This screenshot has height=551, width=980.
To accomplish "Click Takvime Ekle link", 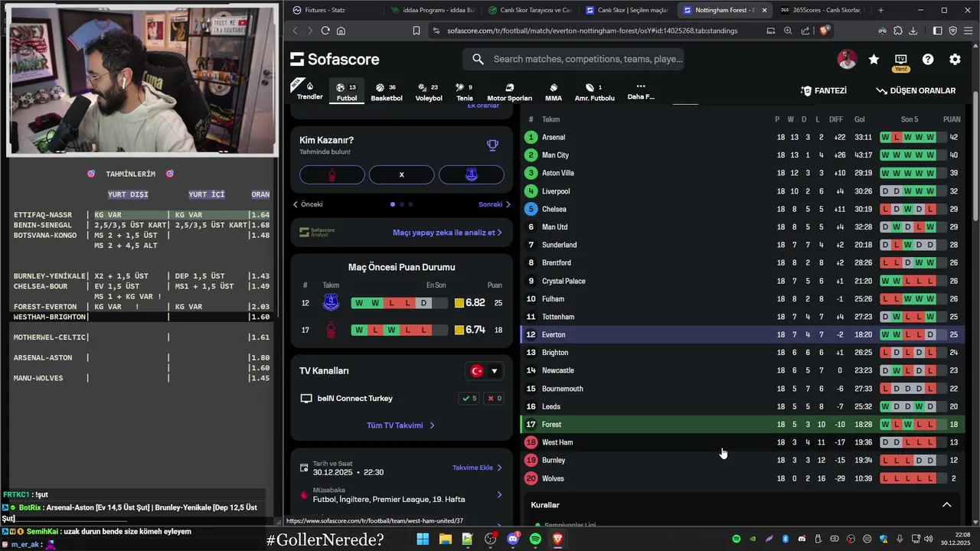I will 477,468.
